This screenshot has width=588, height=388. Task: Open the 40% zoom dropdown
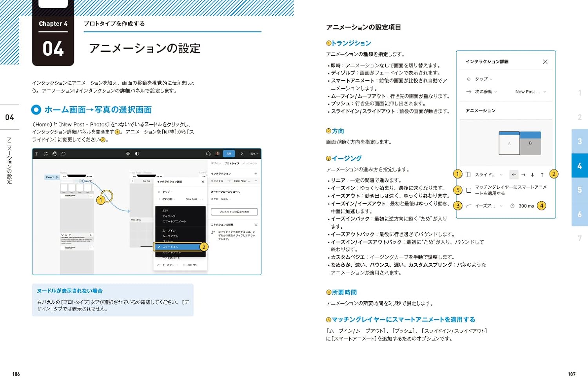[x=253, y=154]
